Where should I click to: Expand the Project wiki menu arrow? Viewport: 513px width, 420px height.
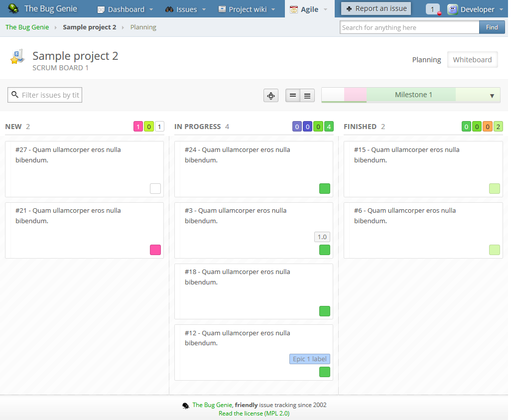point(273,9)
